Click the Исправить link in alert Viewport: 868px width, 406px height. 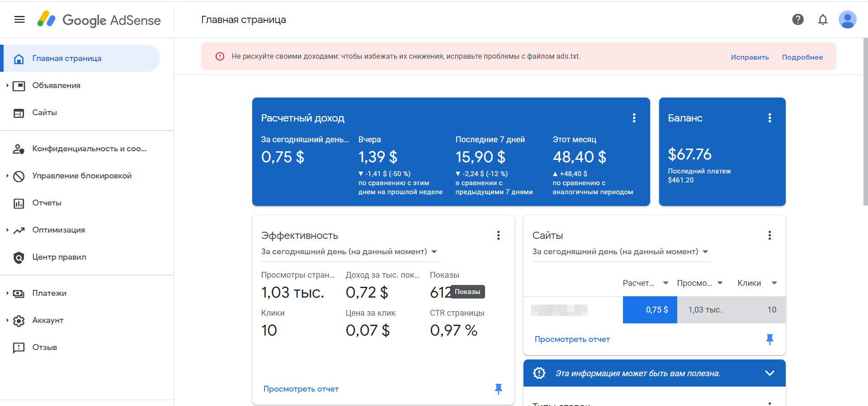750,57
